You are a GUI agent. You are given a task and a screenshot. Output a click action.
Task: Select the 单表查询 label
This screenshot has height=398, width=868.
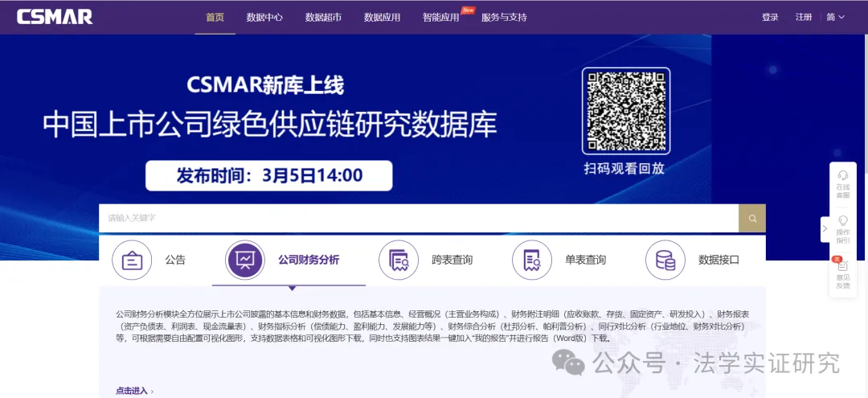586,261
